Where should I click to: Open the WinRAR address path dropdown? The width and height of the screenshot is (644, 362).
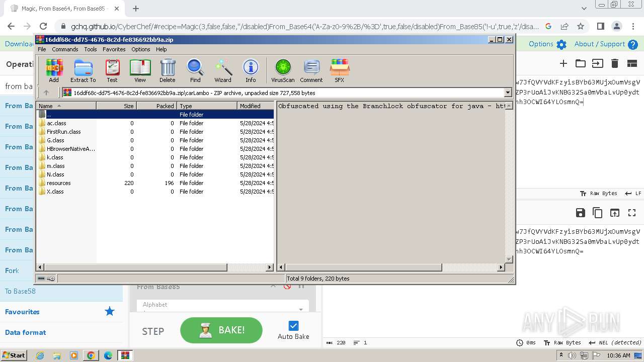tap(508, 93)
